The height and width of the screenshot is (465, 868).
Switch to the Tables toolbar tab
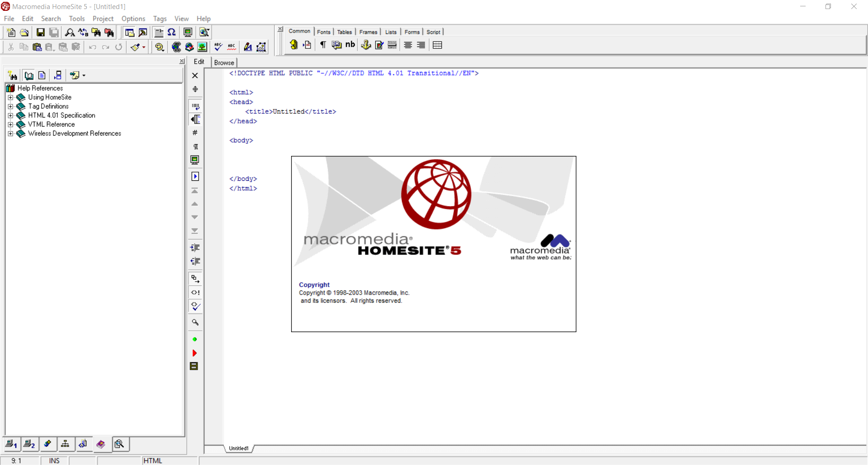click(x=344, y=32)
